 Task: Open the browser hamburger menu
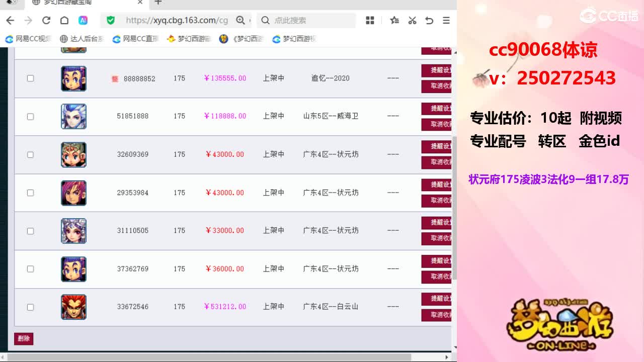pos(446,20)
